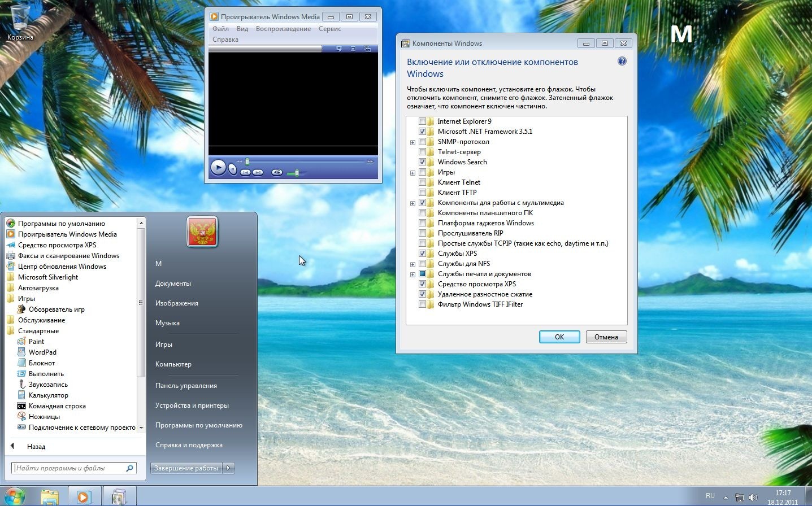Open the Сервис menu in Media Player
812x506 pixels.
click(330, 29)
